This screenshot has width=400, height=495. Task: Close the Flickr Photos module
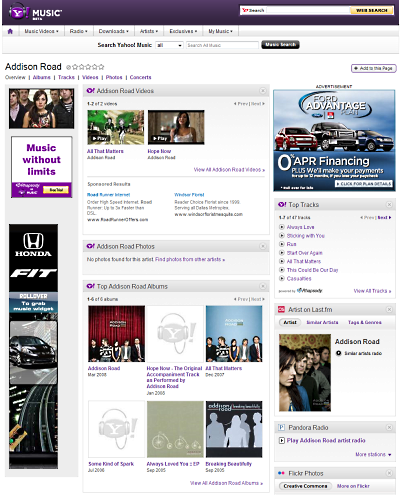pos(389,473)
